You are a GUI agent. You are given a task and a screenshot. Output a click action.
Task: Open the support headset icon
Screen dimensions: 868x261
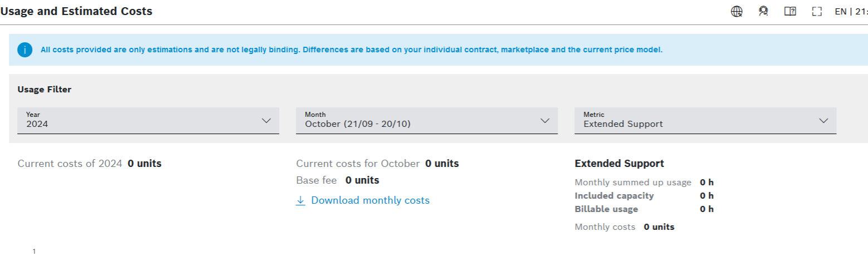tap(763, 11)
